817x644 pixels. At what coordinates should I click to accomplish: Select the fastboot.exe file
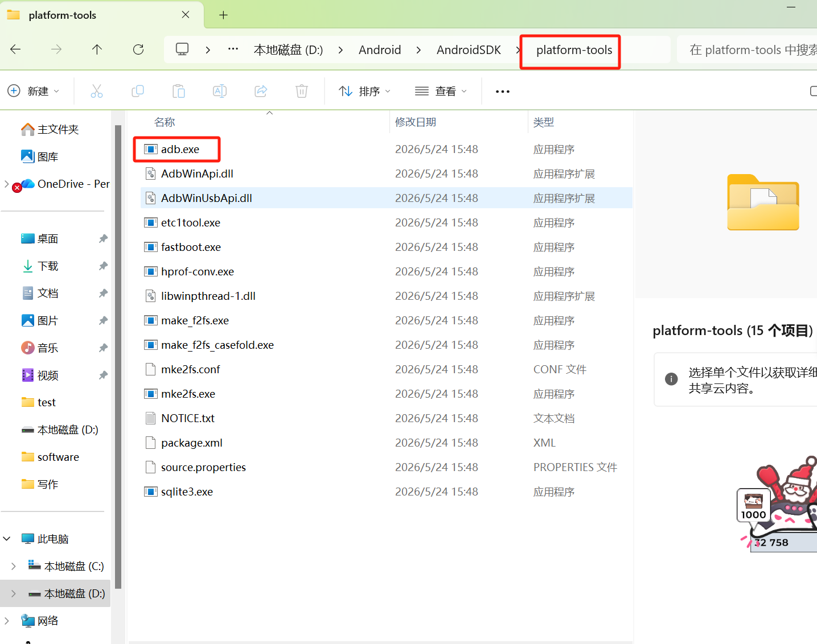[386, 247]
